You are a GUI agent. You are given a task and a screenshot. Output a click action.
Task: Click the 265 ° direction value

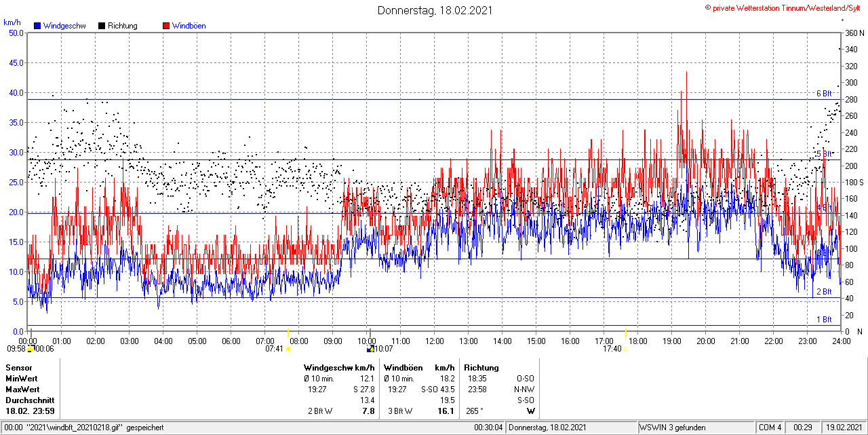click(x=475, y=411)
